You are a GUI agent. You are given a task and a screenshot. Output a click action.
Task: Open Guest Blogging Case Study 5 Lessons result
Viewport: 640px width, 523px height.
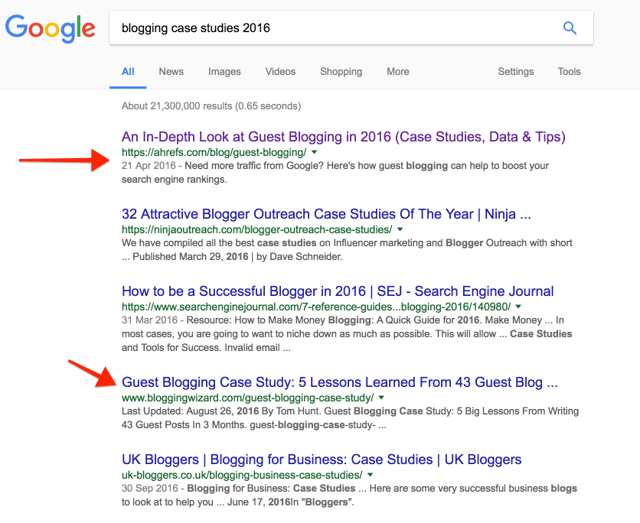pyautogui.click(x=340, y=382)
